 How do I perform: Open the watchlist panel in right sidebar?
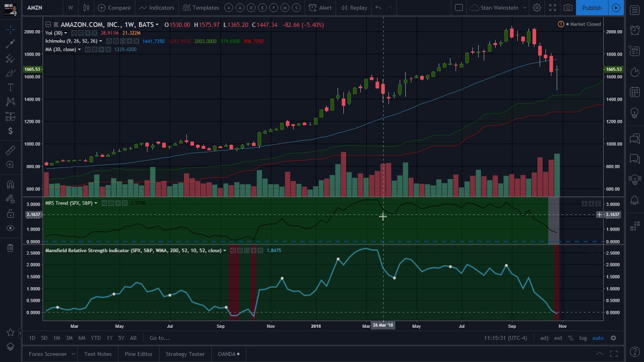634,11
